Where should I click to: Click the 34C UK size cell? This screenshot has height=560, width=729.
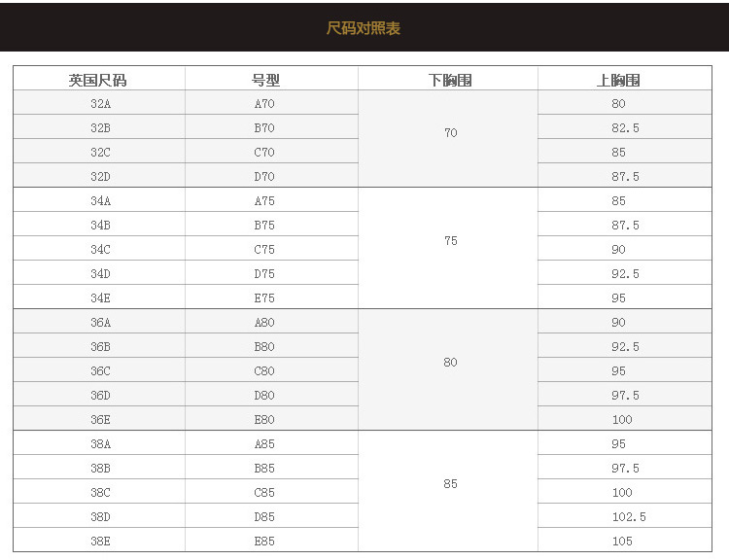coord(100,249)
